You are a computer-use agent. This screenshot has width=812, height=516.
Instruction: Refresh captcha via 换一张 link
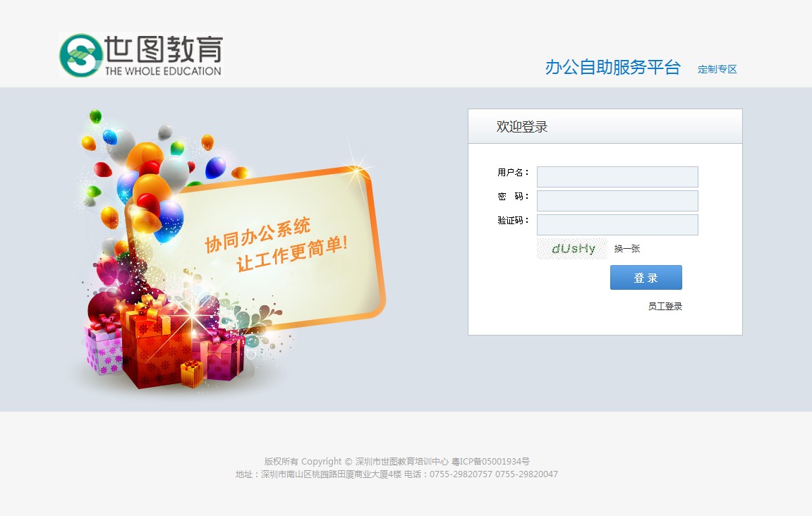point(627,249)
